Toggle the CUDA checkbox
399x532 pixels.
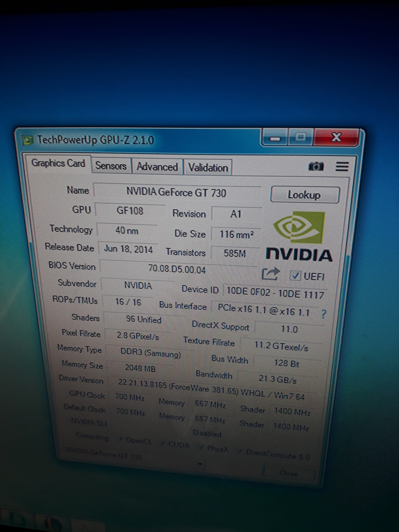pyautogui.click(x=163, y=443)
